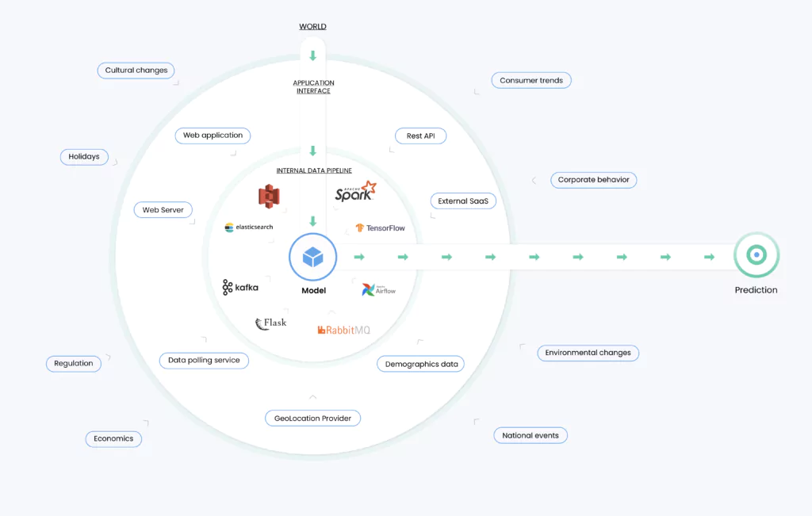This screenshot has width=812, height=516.
Task: Select the National events pill
Action: [x=530, y=435]
